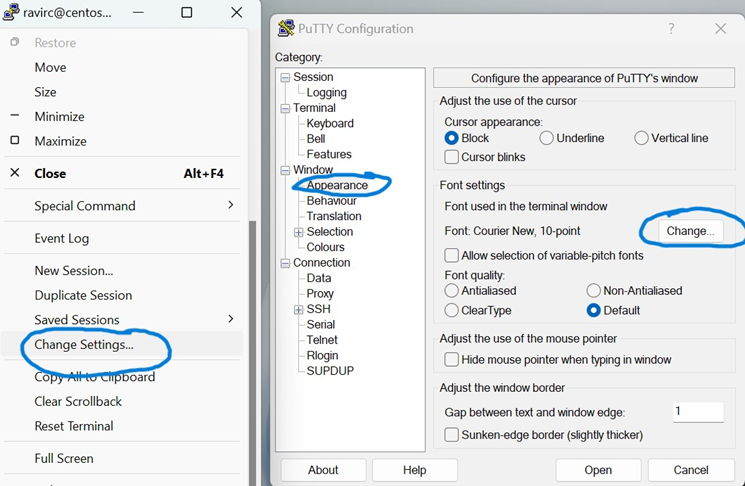The height and width of the screenshot is (486, 745).
Task: Choose Non-Antialiased font quality
Action: click(x=593, y=290)
